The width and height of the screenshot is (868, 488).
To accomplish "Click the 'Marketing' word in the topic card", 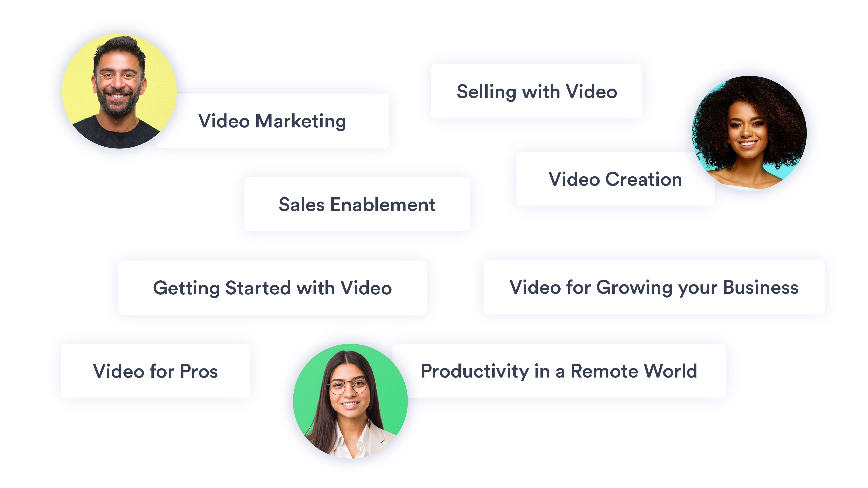I will tap(301, 121).
